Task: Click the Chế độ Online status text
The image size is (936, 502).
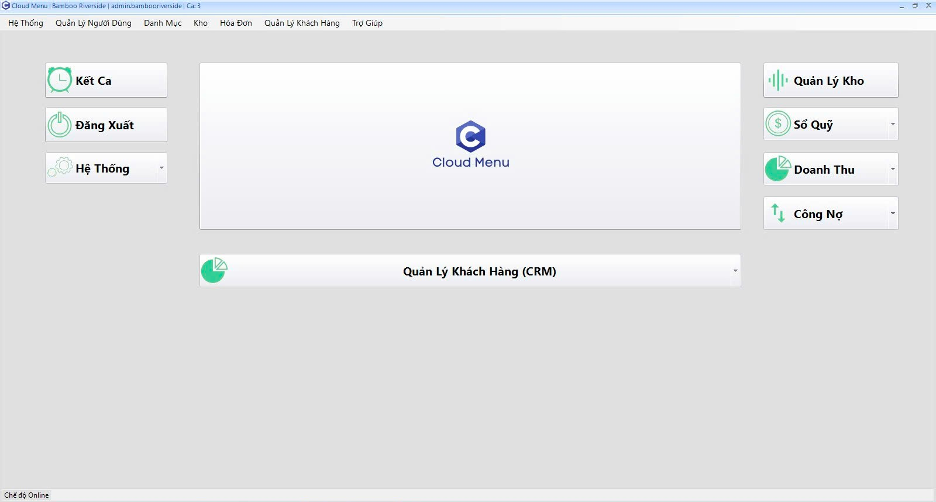Action: click(x=26, y=495)
